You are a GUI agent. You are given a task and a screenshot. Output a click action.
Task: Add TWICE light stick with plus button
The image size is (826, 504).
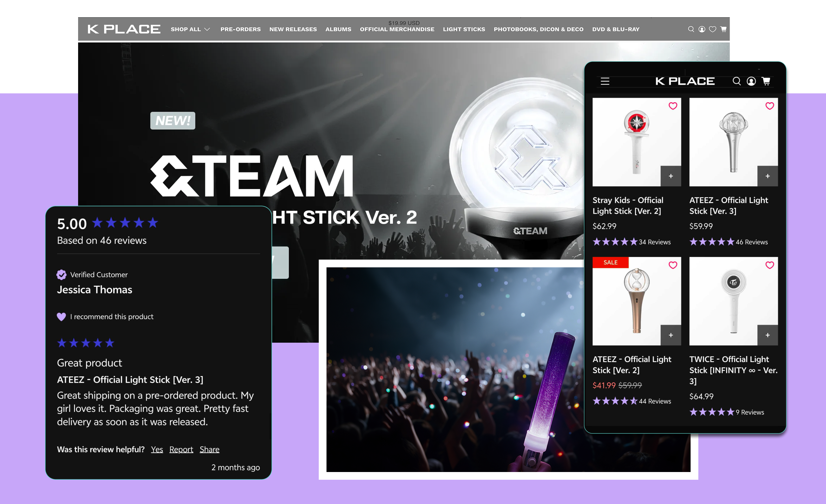pyautogui.click(x=768, y=335)
